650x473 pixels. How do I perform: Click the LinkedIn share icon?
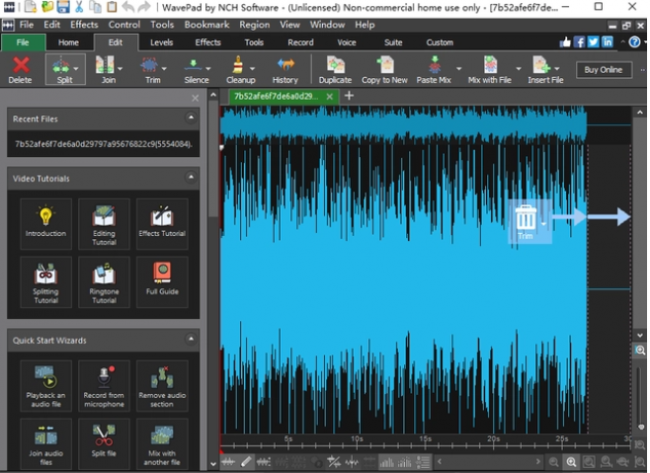pos(607,42)
